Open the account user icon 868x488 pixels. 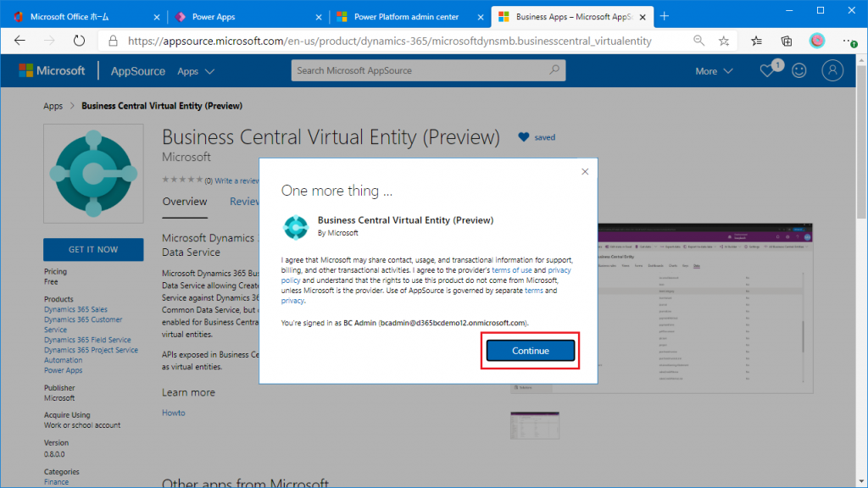click(832, 70)
